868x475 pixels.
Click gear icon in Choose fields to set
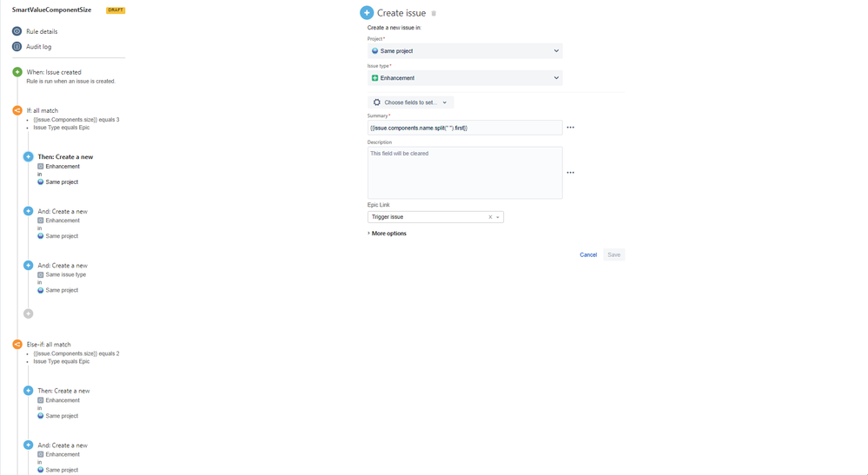coord(377,102)
